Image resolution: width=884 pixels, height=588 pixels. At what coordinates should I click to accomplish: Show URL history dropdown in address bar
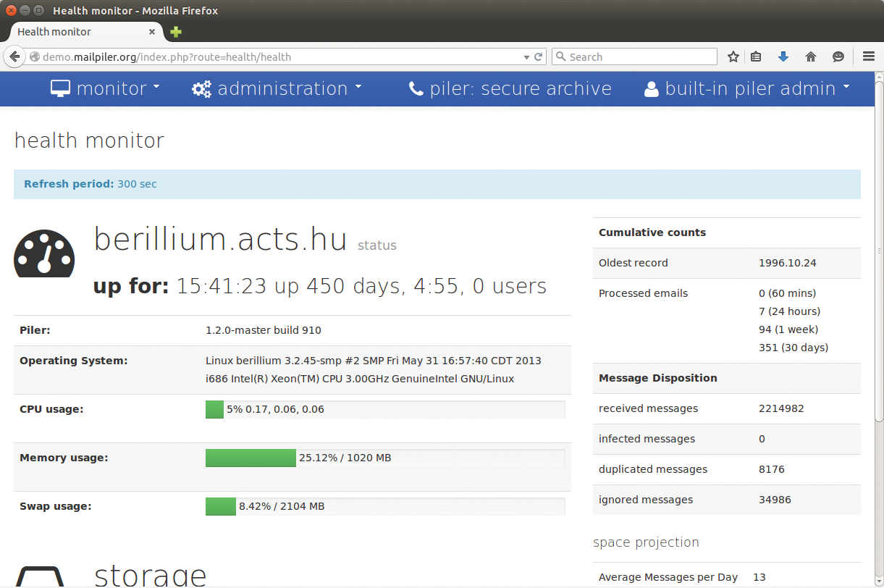526,56
